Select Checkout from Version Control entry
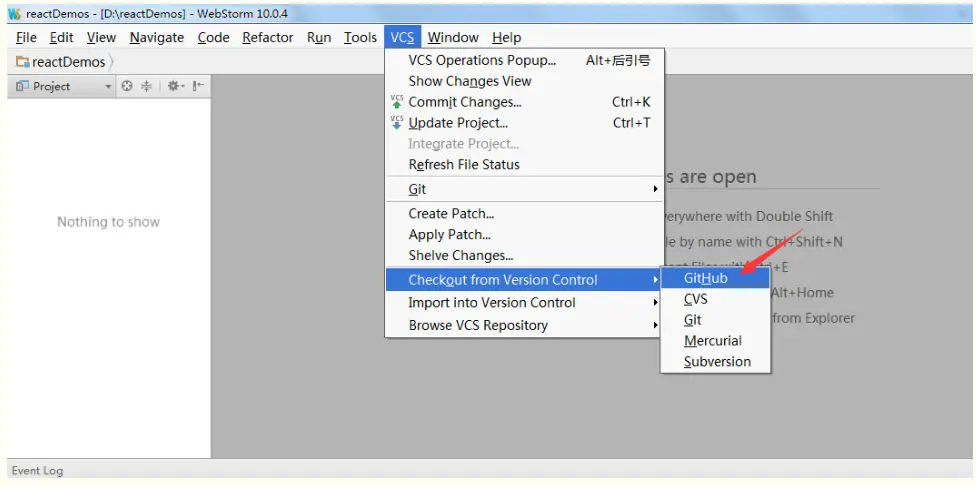Image resolution: width=976 pixels, height=487 pixels. 523,280
